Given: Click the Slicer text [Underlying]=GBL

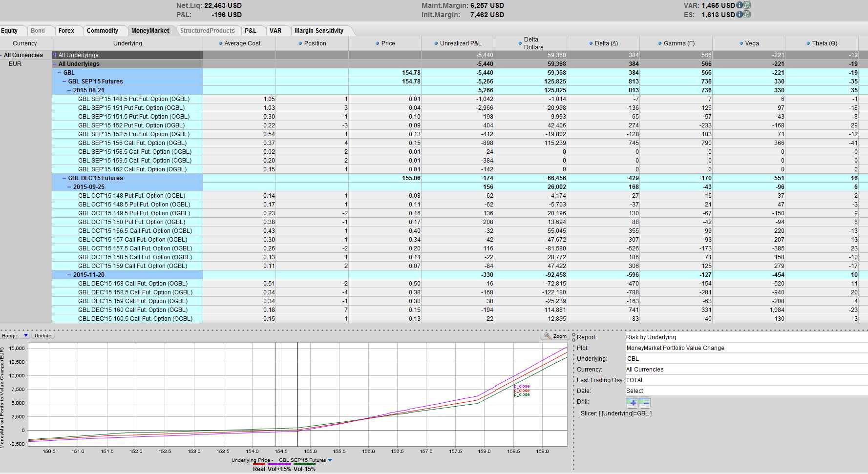Looking at the screenshot, I should click(x=625, y=413).
